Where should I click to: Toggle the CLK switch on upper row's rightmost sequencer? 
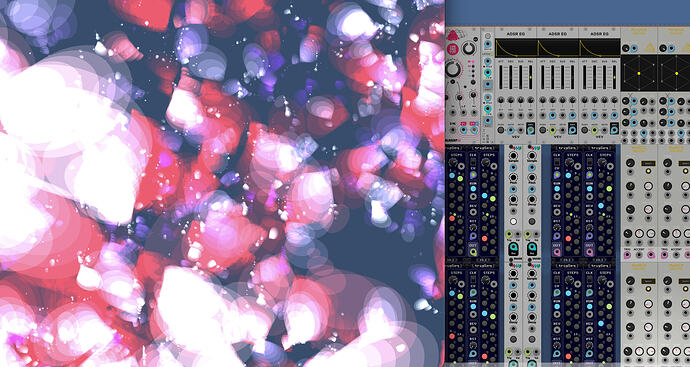click(590, 161)
